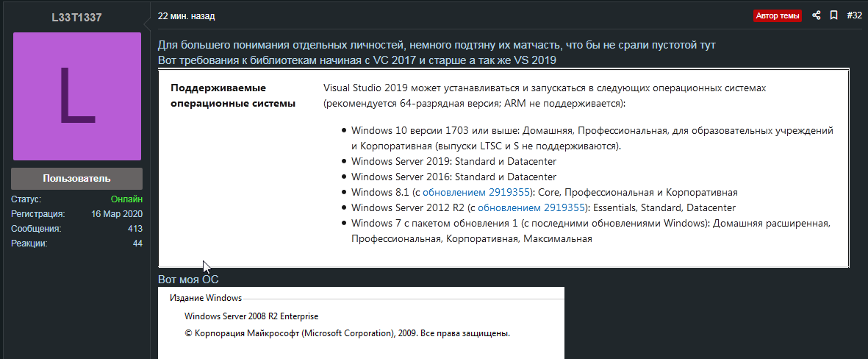This screenshot has width=868, height=359.
Task: Click 'Издание Windows' group label in screenshot
Action: pos(205,298)
